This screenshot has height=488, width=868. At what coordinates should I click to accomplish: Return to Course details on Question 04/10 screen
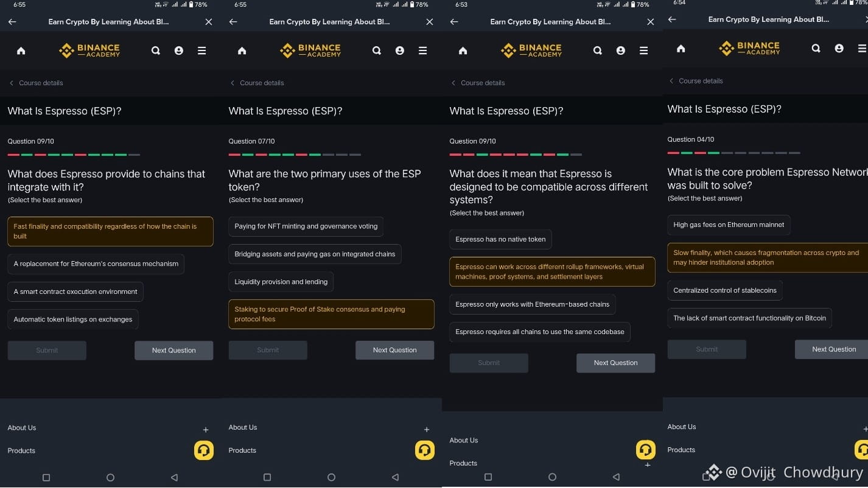[x=696, y=81]
